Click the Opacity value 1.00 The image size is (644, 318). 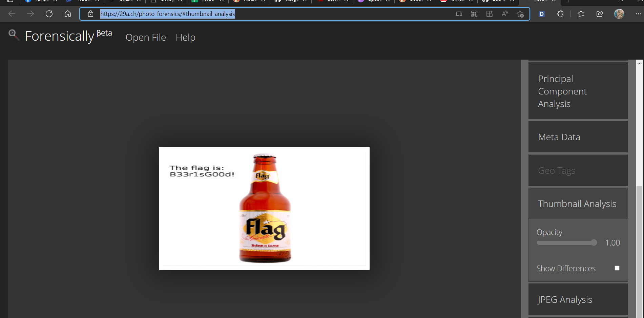[612, 243]
